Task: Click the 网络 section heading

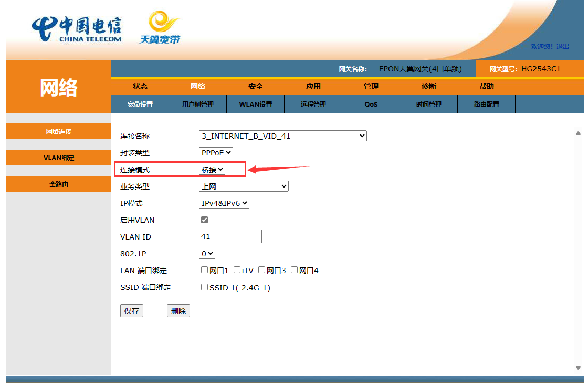Action: (x=59, y=88)
